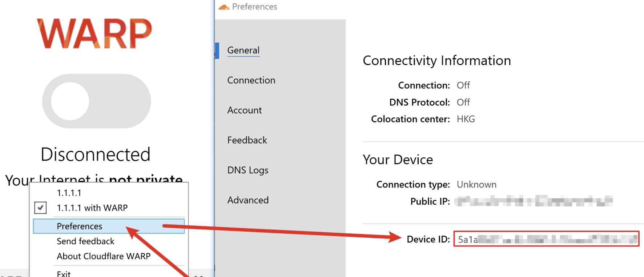Open the Advanced settings tab

pyautogui.click(x=248, y=200)
